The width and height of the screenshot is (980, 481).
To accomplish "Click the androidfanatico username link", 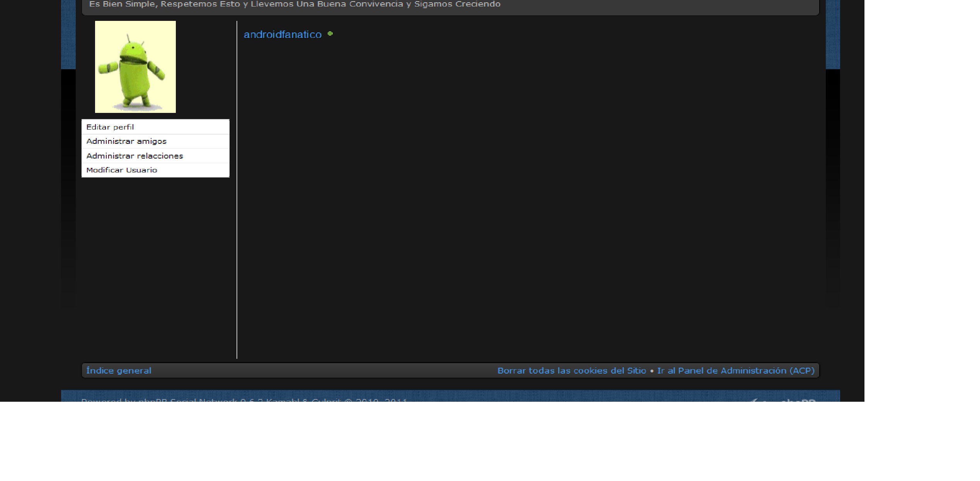I will tap(282, 35).
